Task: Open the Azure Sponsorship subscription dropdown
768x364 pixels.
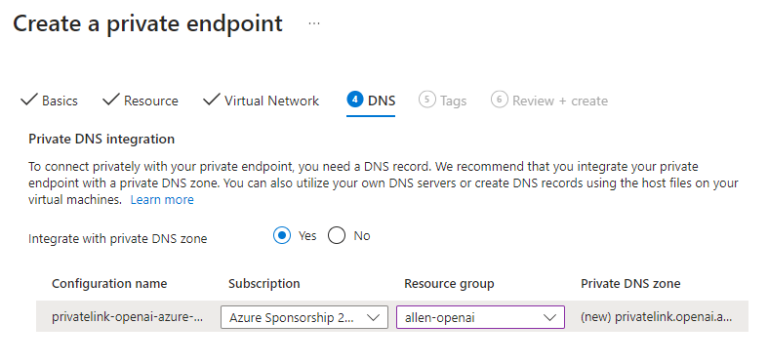Action: pyautogui.click(x=304, y=317)
